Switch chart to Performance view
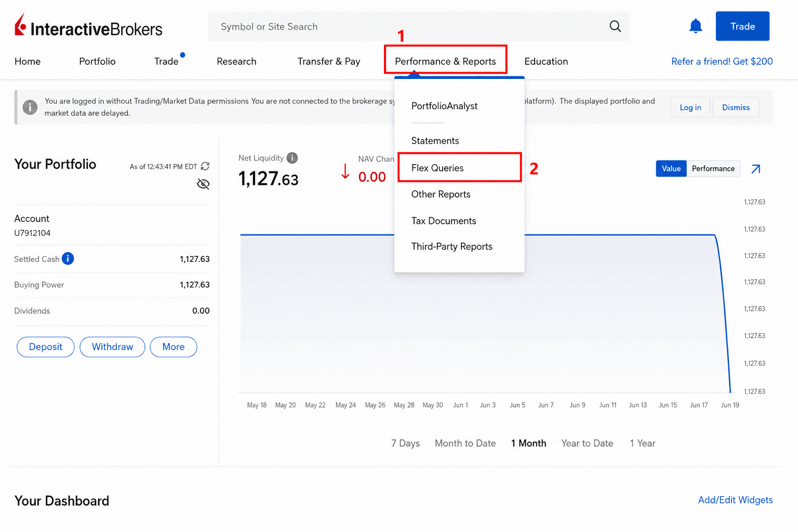 713,168
